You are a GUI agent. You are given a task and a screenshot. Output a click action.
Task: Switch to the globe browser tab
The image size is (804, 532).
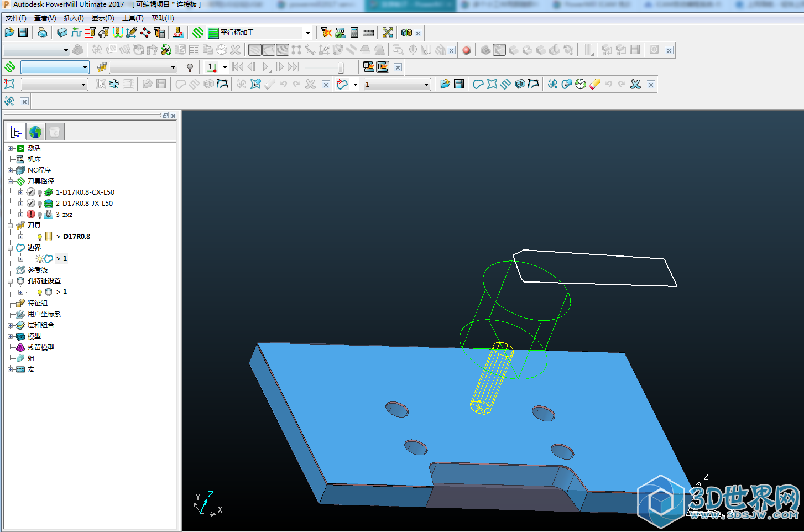pos(35,132)
